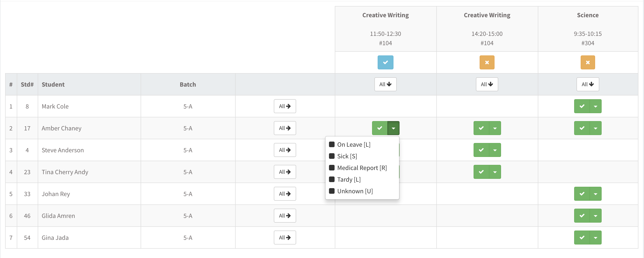Tick the Medical Report [R] checkbox
The height and width of the screenshot is (258, 644).
[332, 167]
